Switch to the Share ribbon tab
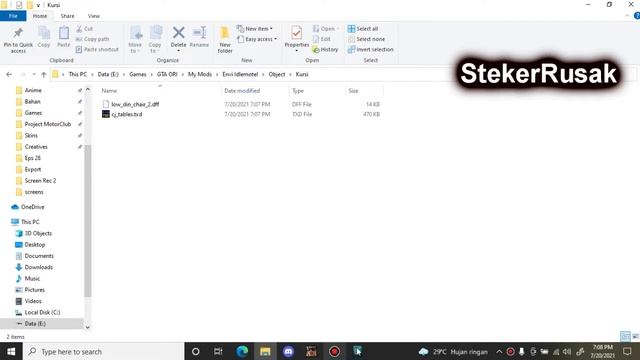Image resolution: width=640 pixels, height=360 pixels. point(67,16)
